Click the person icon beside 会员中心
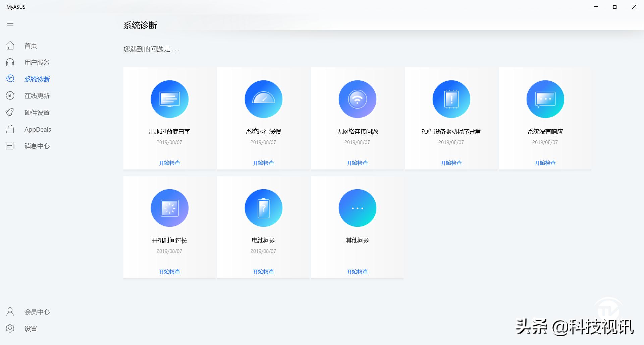 tap(10, 312)
